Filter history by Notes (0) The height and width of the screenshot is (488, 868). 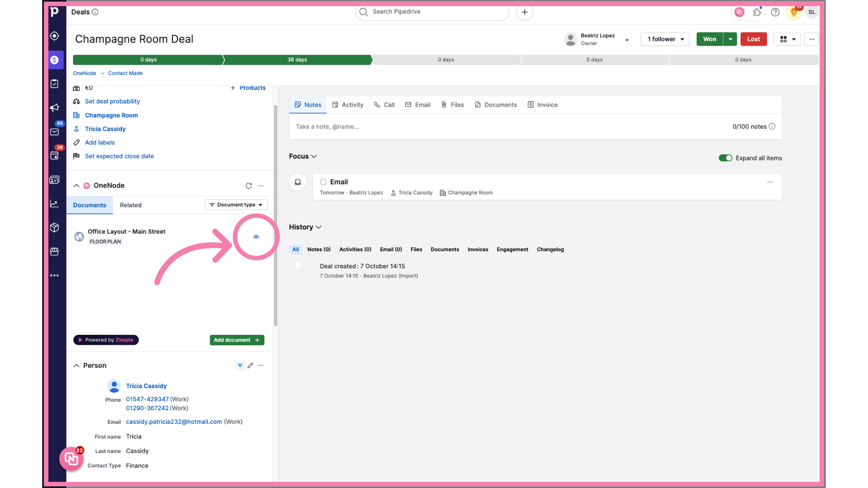pyautogui.click(x=319, y=249)
